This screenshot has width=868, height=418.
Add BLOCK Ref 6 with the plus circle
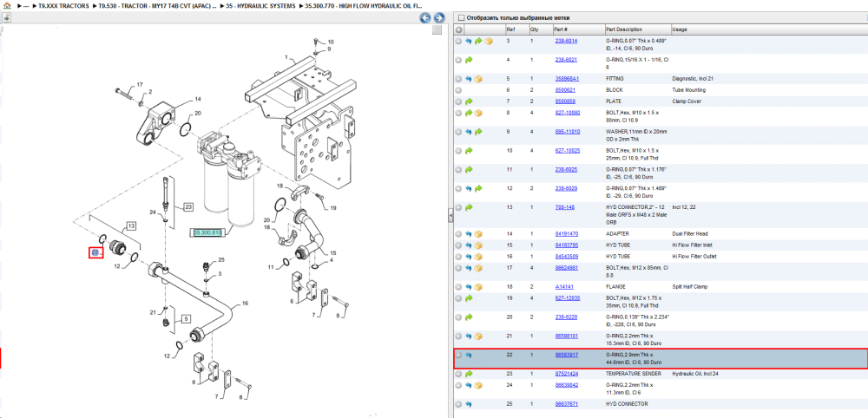(459, 90)
